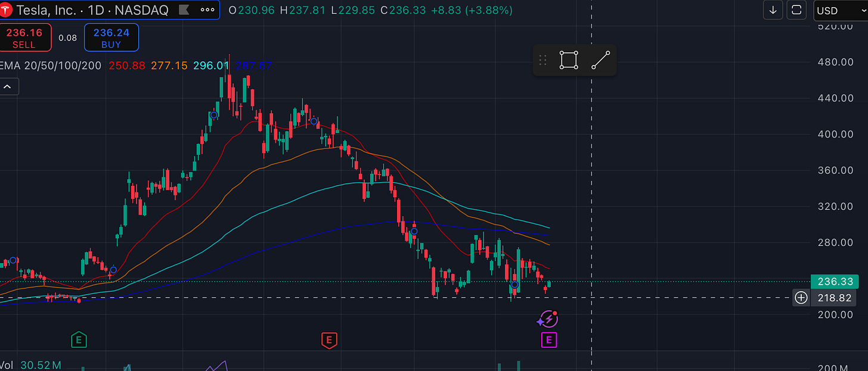Click the Tesla logo icon
Image resolution: width=868 pixels, height=371 pixels.
click(x=5, y=10)
